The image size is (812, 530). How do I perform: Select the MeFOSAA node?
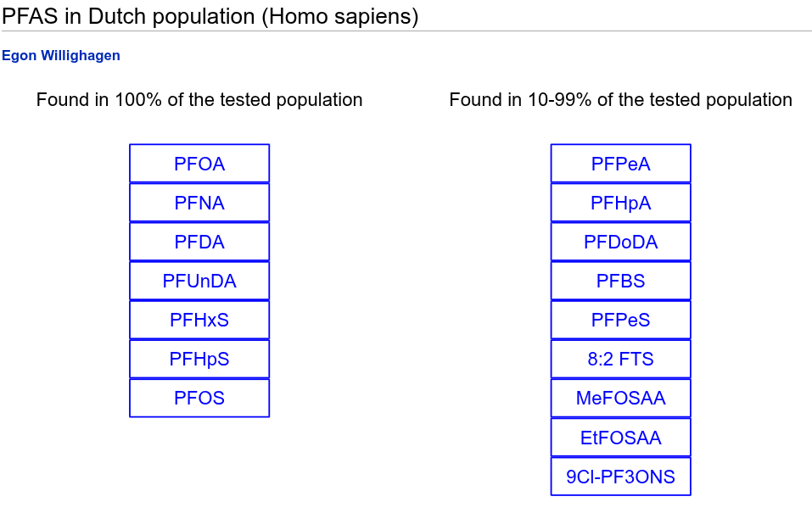tap(620, 398)
